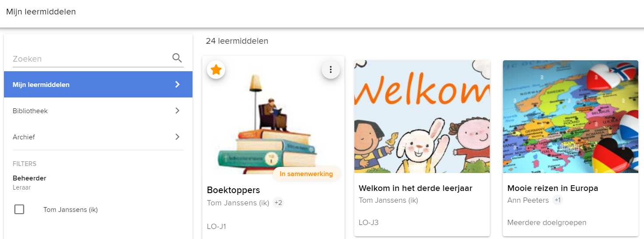Click the Boektoppers book stack thumbnail
Viewport: 644px width, 239px height.
pos(273,117)
